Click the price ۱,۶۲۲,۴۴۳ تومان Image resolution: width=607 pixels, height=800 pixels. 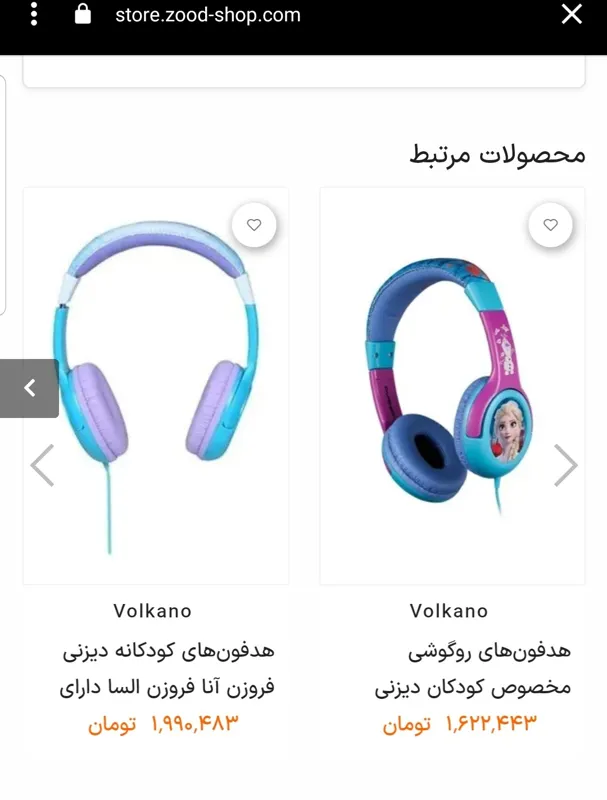[460, 723]
